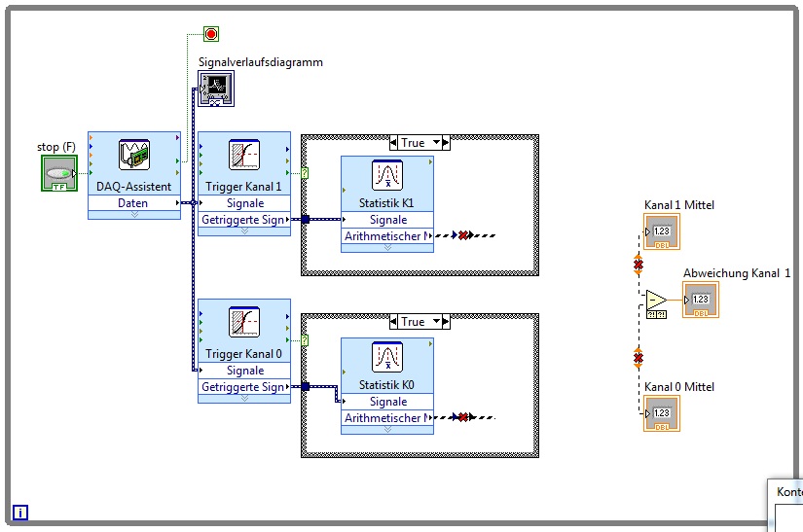Image resolution: width=803 pixels, height=532 pixels.
Task: Click the Abweichung Kanal 1 indicator terminal
Action: (701, 300)
